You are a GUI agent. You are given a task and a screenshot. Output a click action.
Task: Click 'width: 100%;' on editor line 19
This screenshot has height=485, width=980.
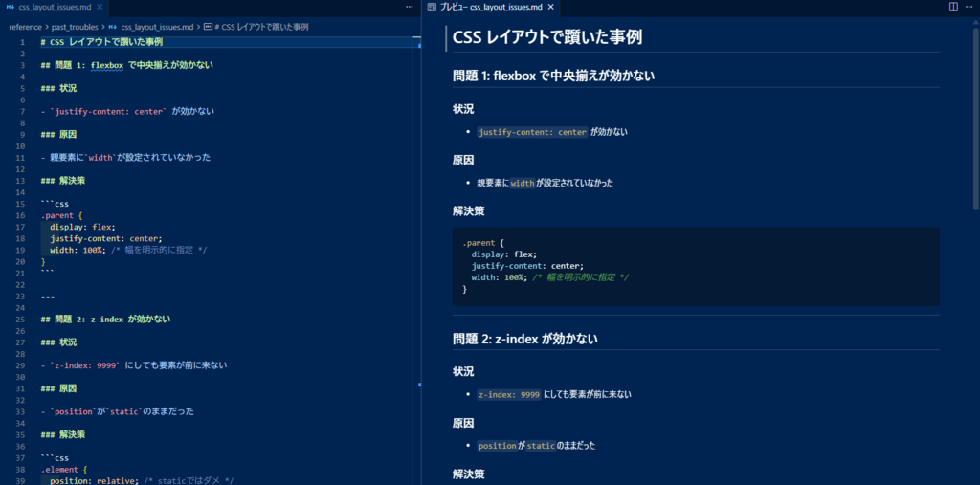pos(78,250)
